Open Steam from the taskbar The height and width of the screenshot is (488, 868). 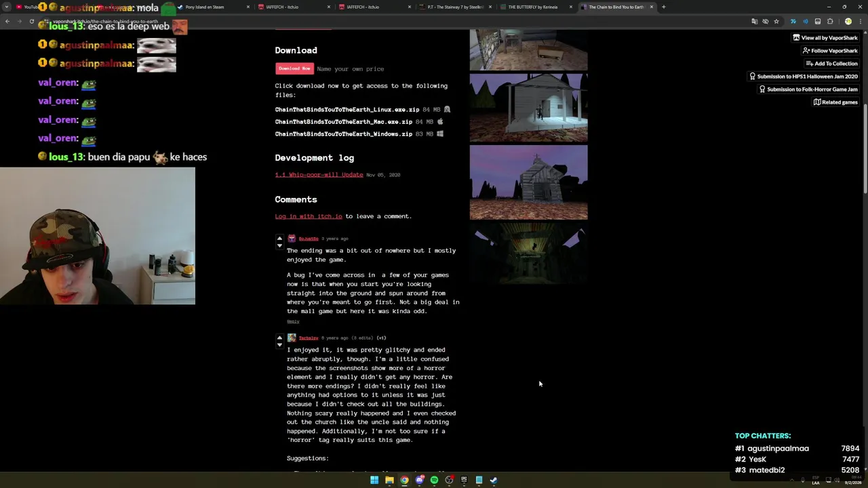(x=494, y=480)
